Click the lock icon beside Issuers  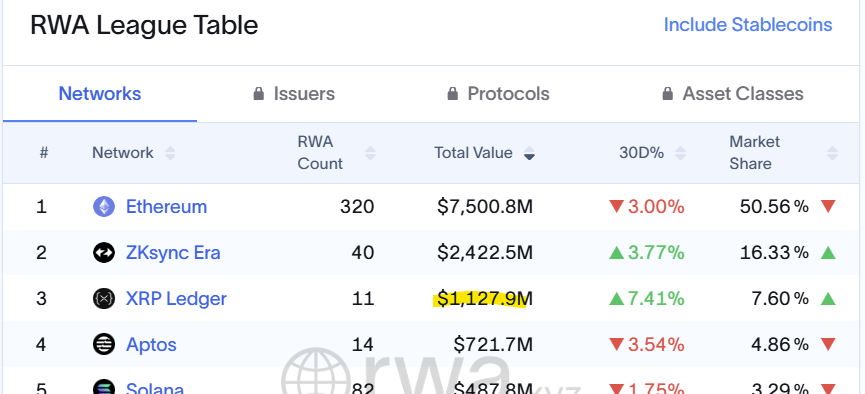[x=258, y=93]
